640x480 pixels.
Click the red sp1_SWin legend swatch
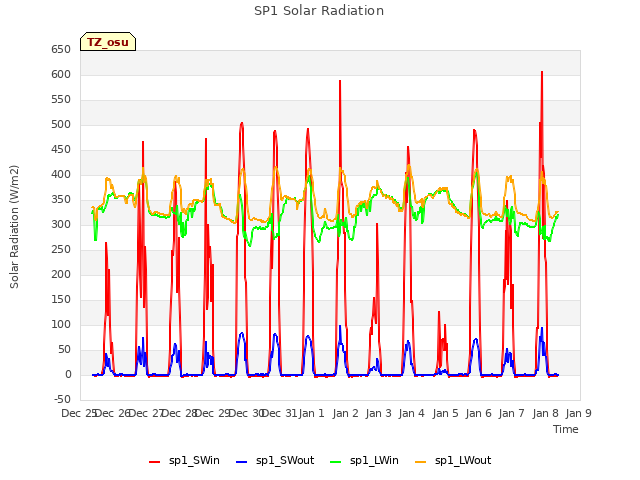[154, 462]
